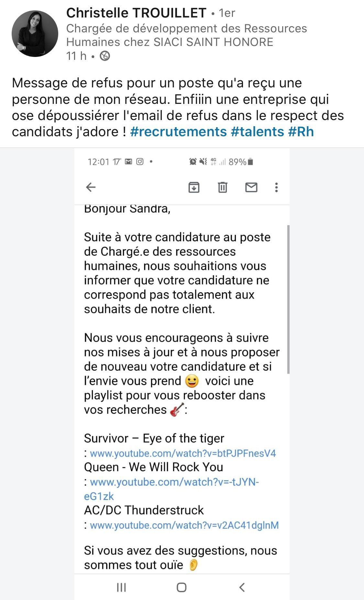The width and height of the screenshot is (364, 600).
Task: Click the email scrollbar handle
Action: pos(288,299)
